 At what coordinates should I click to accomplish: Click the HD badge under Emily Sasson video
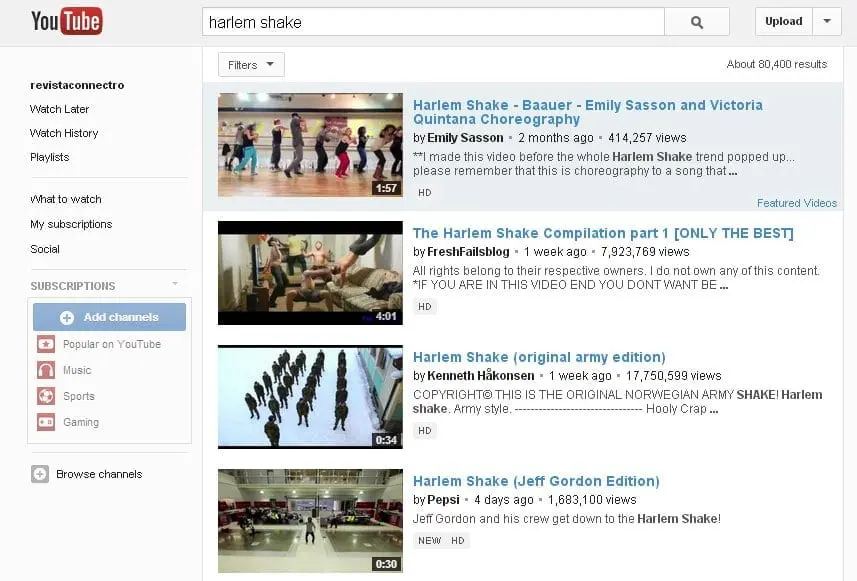point(425,192)
